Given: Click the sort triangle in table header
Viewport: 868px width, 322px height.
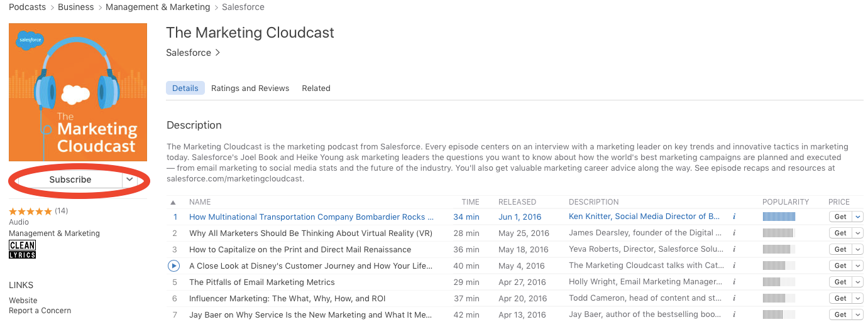Looking at the screenshot, I should click(x=173, y=202).
